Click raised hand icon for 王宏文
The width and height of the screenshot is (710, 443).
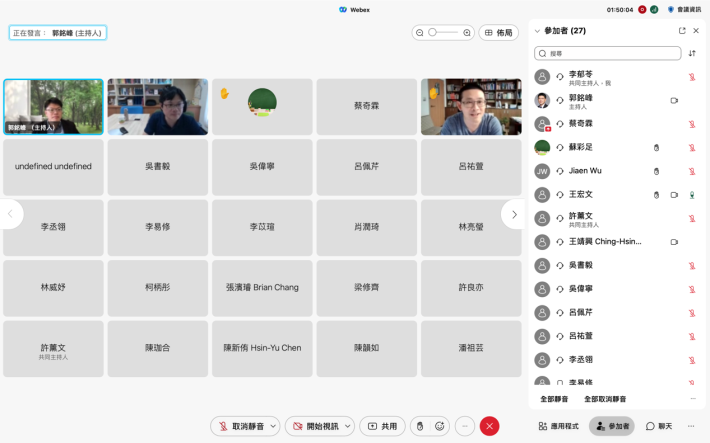click(656, 195)
